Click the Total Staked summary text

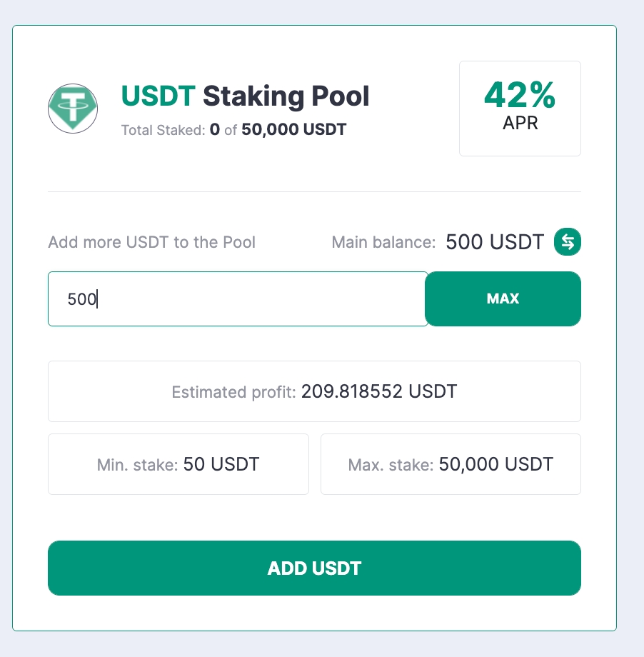coord(233,131)
